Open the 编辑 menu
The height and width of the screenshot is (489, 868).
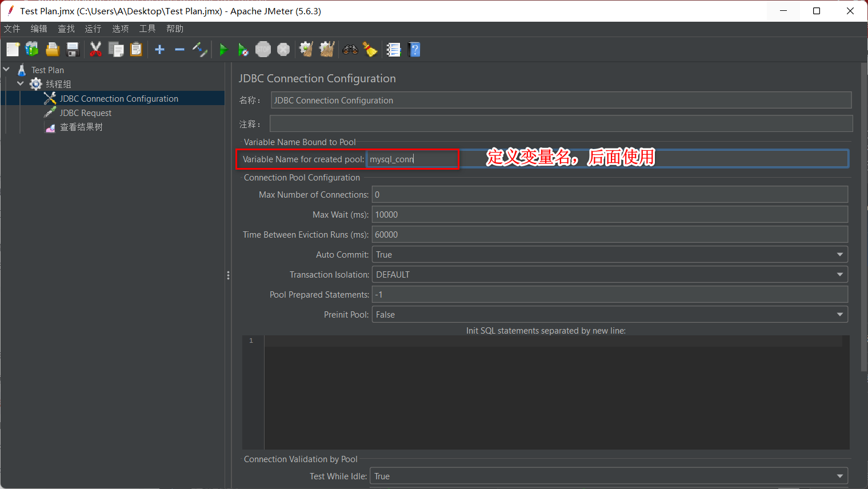pos(39,29)
